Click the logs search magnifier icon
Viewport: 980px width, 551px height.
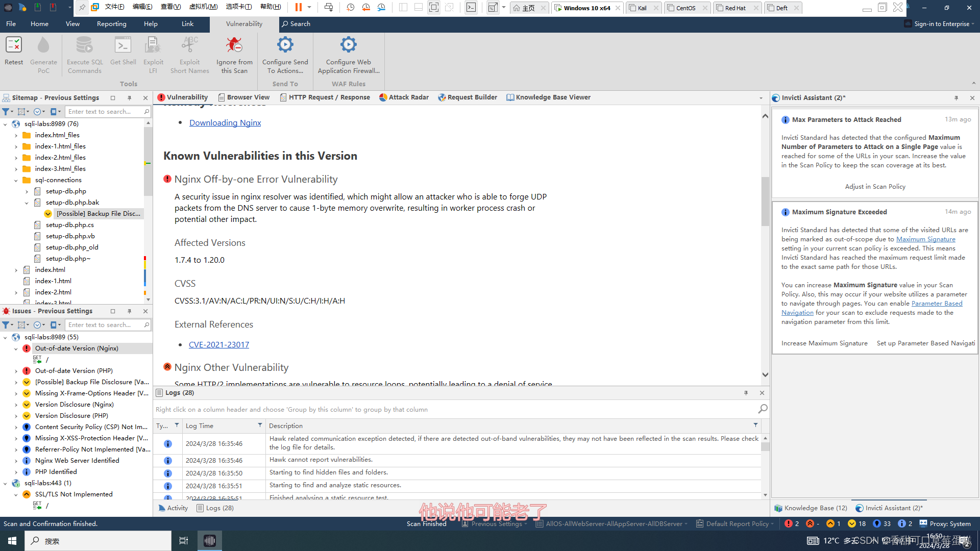(x=763, y=409)
